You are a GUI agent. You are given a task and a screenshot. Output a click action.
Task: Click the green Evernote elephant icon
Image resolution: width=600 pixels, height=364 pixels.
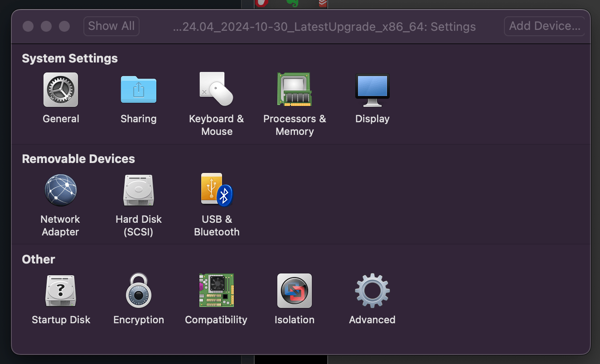click(x=293, y=3)
